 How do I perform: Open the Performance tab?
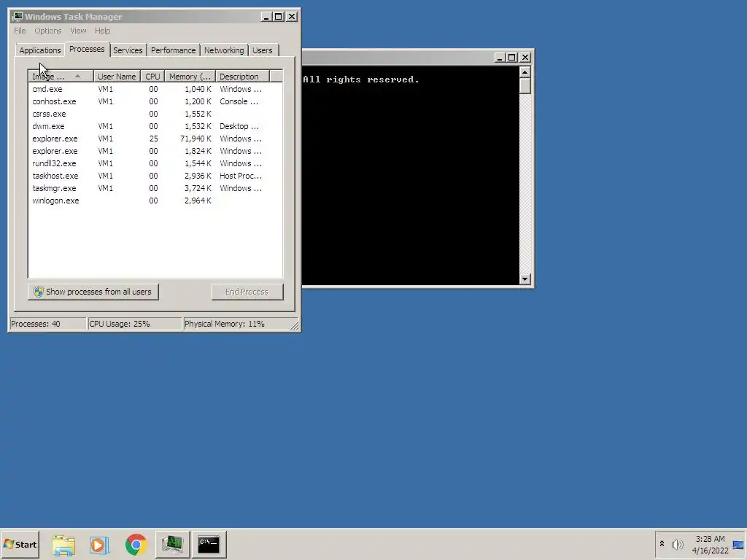point(174,50)
